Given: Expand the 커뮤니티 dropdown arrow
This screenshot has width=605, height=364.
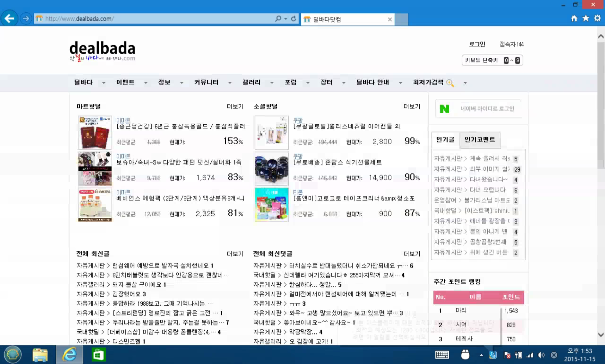Looking at the screenshot, I should tap(230, 83).
